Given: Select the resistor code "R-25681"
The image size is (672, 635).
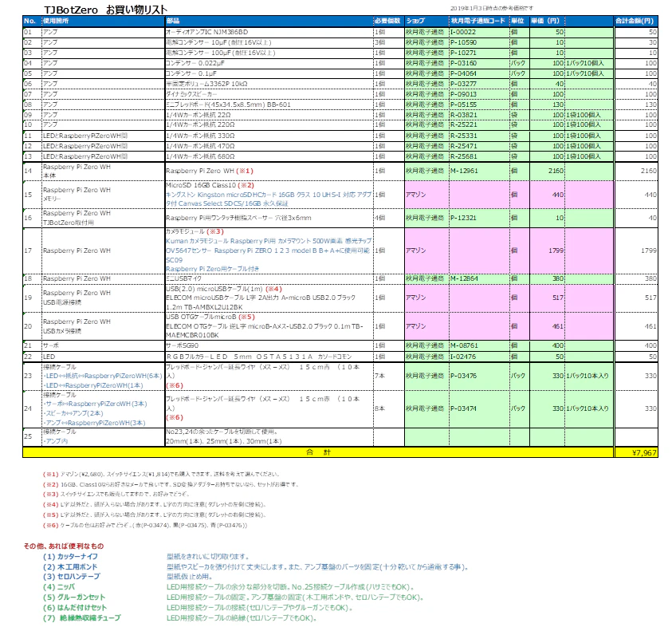Looking at the screenshot, I should click(x=463, y=156).
